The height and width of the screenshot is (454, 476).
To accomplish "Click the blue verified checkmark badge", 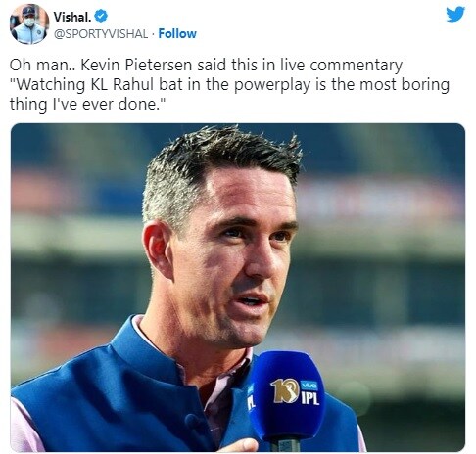I will coord(101,17).
